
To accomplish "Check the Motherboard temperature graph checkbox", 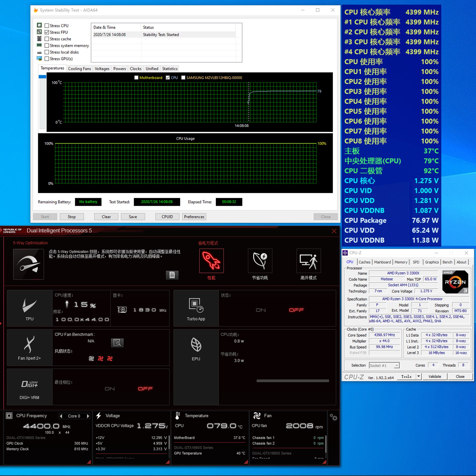I will [136, 78].
